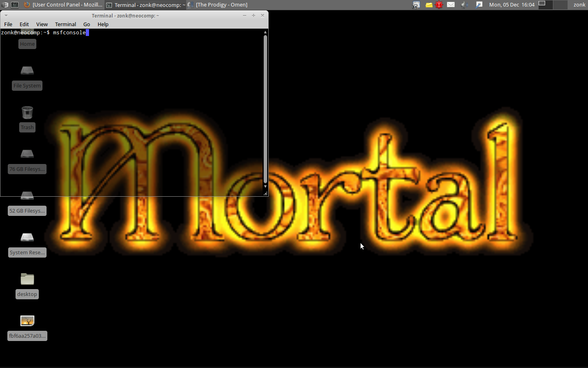The width and height of the screenshot is (588, 368).
Task: Click the 76 GB Filesys... label
Action: pos(27,169)
